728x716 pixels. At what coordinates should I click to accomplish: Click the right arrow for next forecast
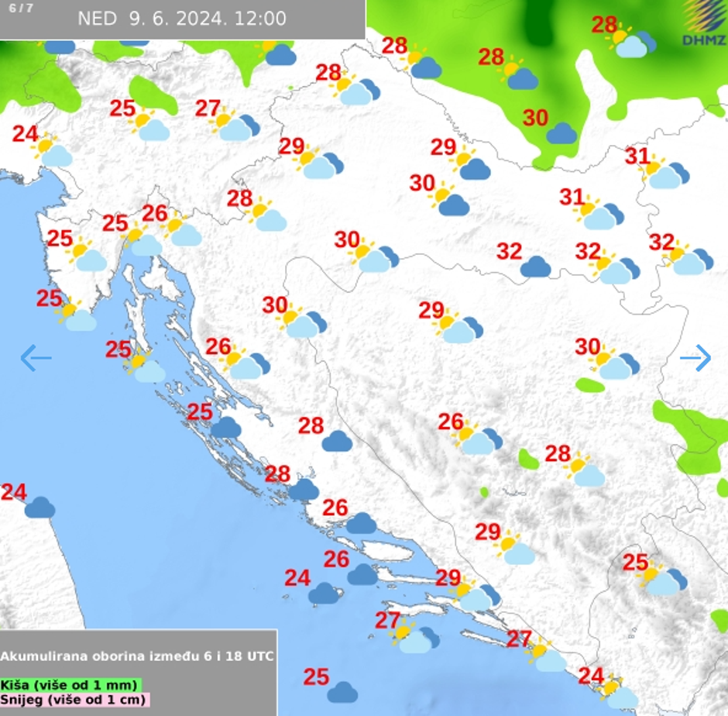[x=695, y=357]
